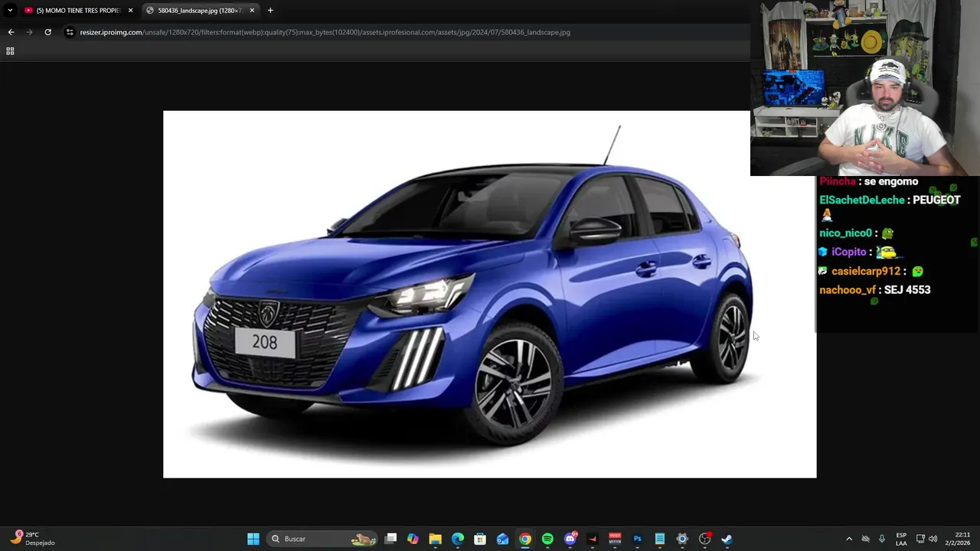Viewport: 980px width, 551px height.
Task: Click username casielcarp912 in chat
Action: [x=866, y=271]
